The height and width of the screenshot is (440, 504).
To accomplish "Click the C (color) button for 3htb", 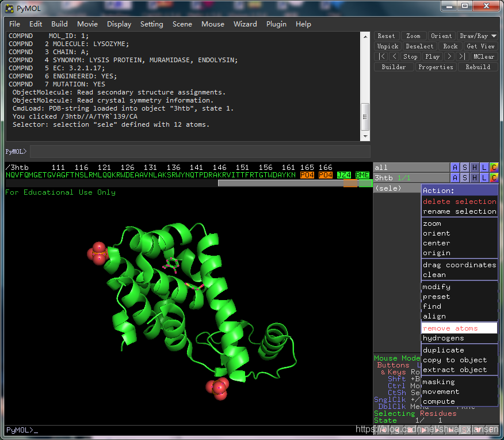I will point(494,178).
